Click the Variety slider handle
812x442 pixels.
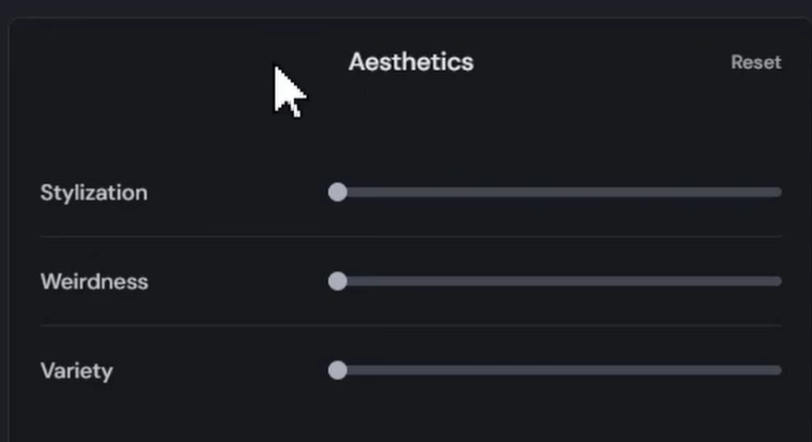click(338, 371)
